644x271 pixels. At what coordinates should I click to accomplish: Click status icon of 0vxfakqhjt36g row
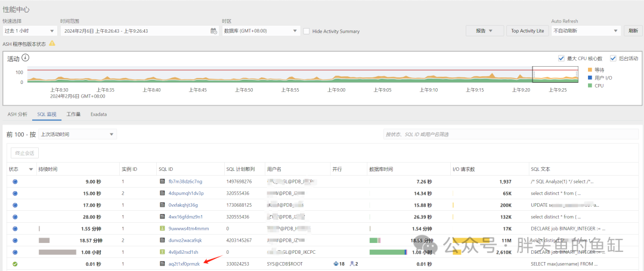(15, 204)
